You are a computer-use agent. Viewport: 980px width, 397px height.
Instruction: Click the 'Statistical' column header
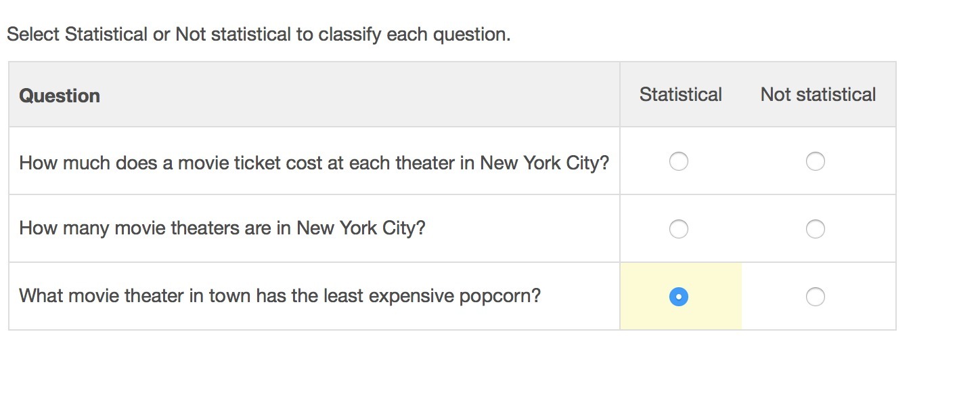pyautogui.click(x=680, y=94)
